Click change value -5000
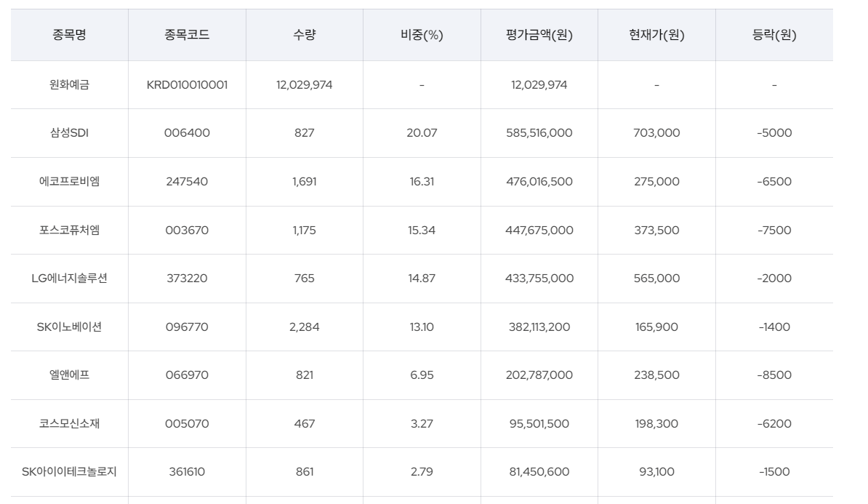 (774, 133)
